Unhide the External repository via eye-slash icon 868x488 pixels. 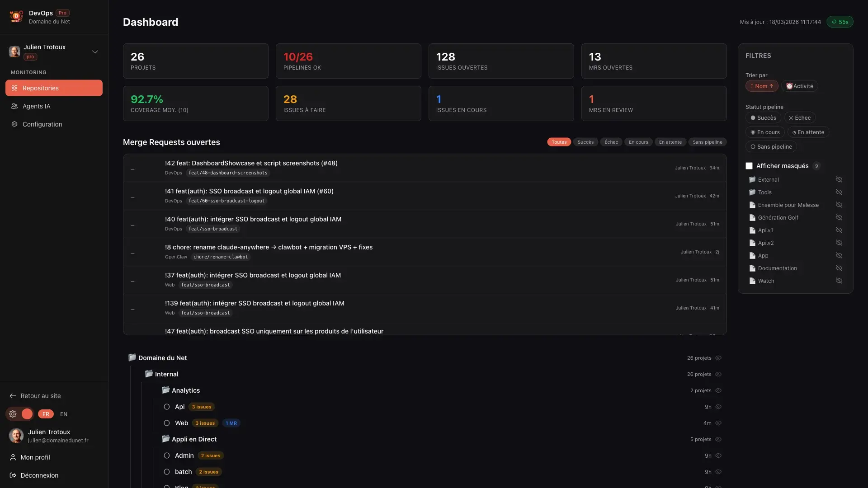839,179
